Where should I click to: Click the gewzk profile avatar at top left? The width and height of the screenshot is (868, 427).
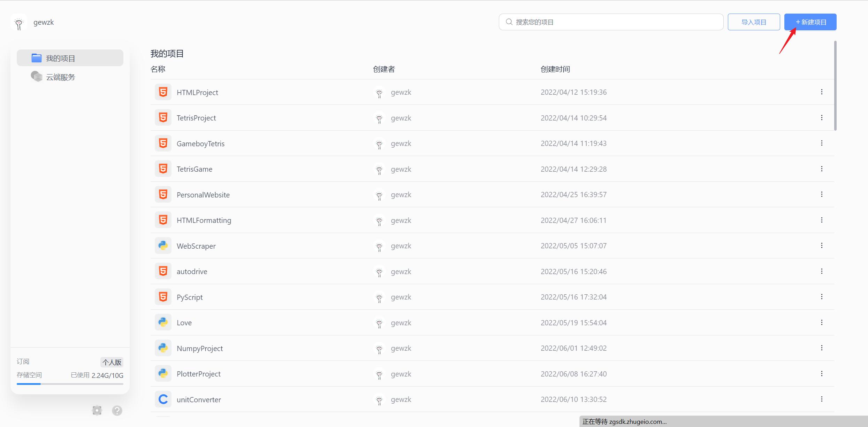coord(19,23)
